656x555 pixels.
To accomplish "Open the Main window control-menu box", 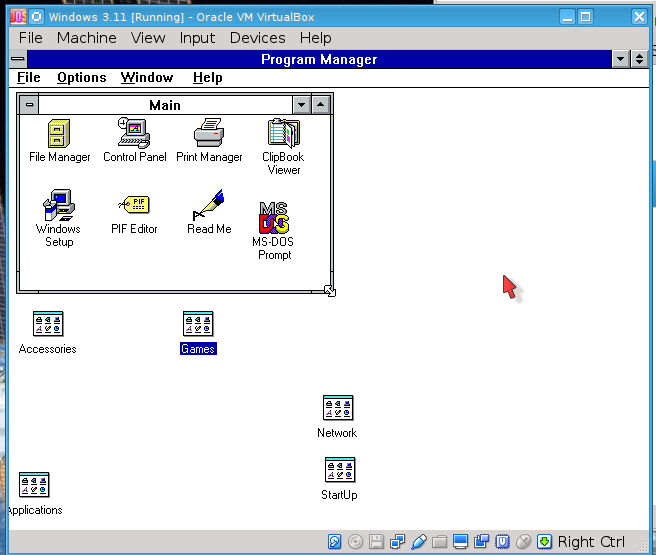I will pos(29,105).
